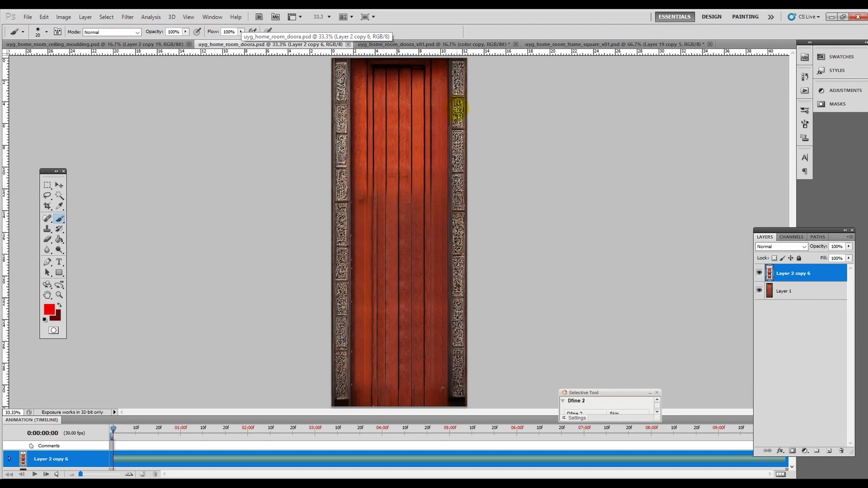Select the Layer 1 layer row
The width and height of the screenshot is (868, 488).
click(x=801, y=291)
